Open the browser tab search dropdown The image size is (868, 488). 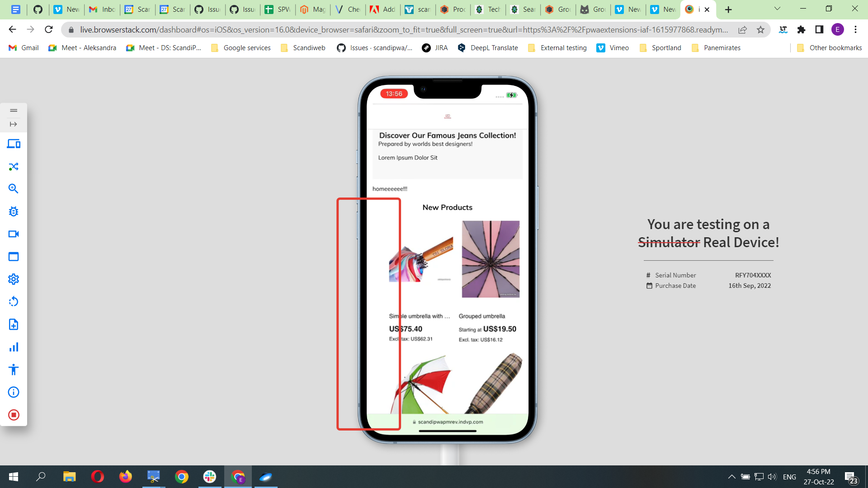[777, 9]
